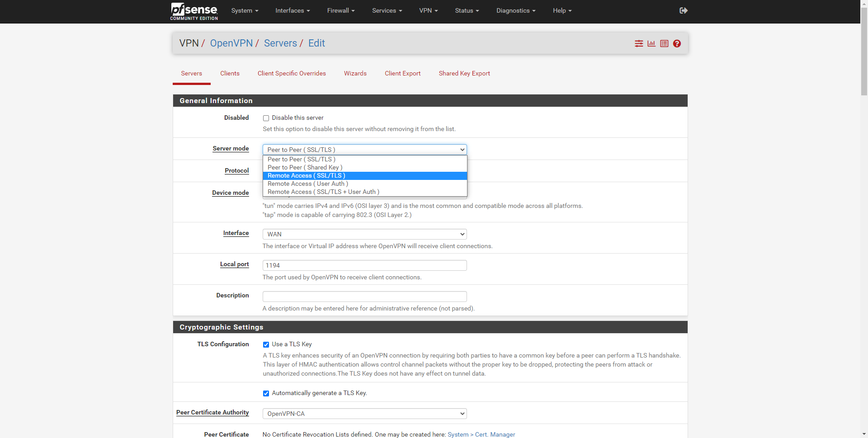Click the Protocol field label

tap(237, 171)
